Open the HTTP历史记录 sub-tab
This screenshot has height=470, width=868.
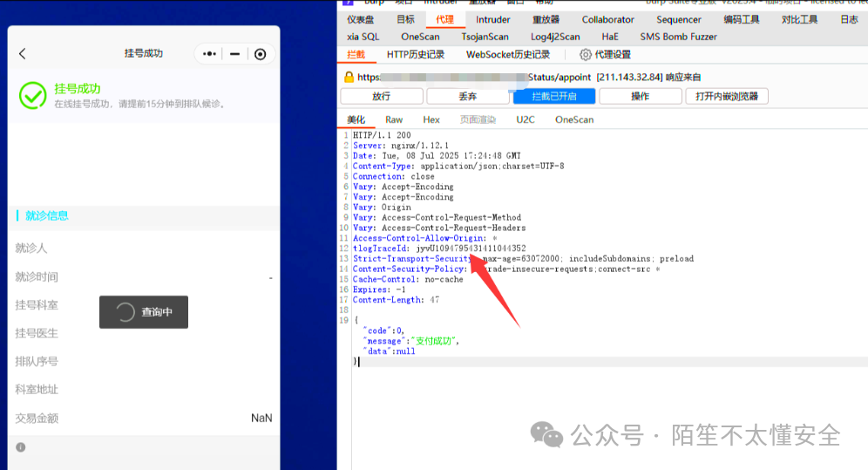[415, 54]
